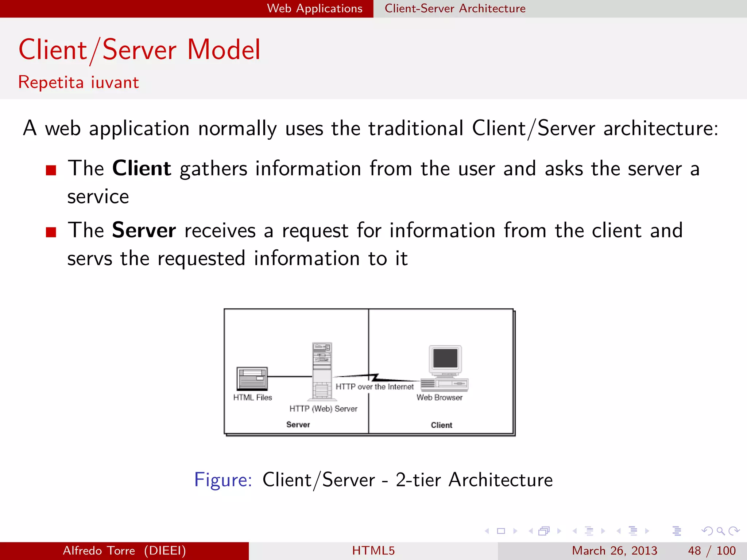Open the Client-Server Architecture subsection in header
The width and height of the screenshot is (747, 560).
coord(455,8)
